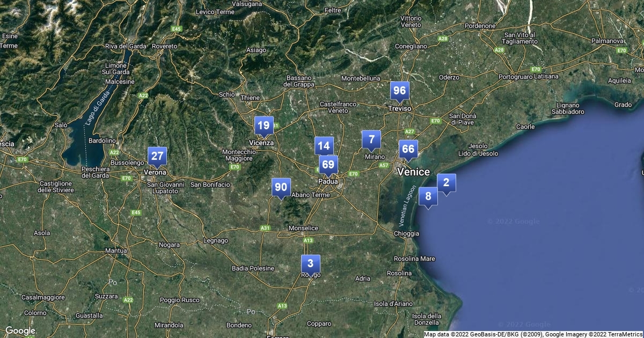Click the map marker numbered 96
Image resolution: width=644 pixels, height=338 pixels.
(399, 91)
